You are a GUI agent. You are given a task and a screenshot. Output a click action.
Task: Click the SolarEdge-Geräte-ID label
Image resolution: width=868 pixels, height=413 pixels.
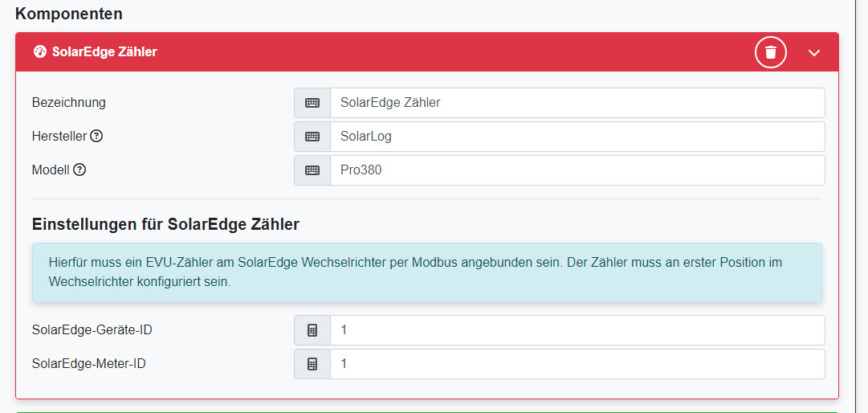(x=92, y=330)
